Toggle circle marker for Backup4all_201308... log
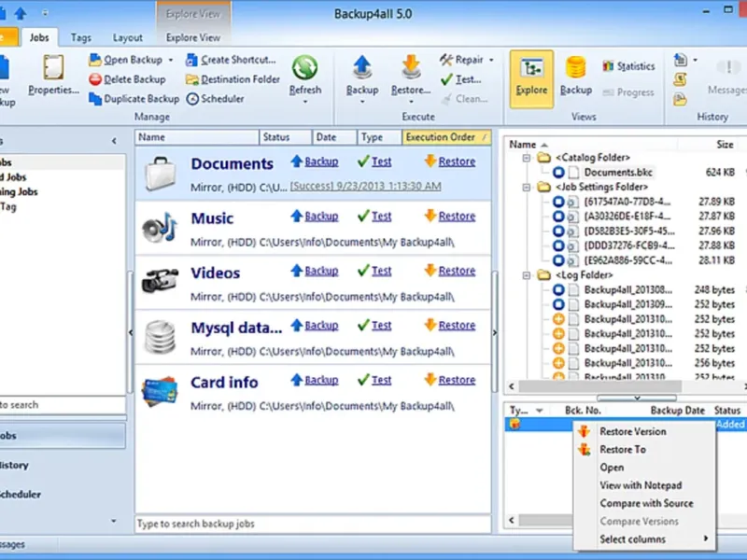 pyautogui.click(x=558, y=290)
